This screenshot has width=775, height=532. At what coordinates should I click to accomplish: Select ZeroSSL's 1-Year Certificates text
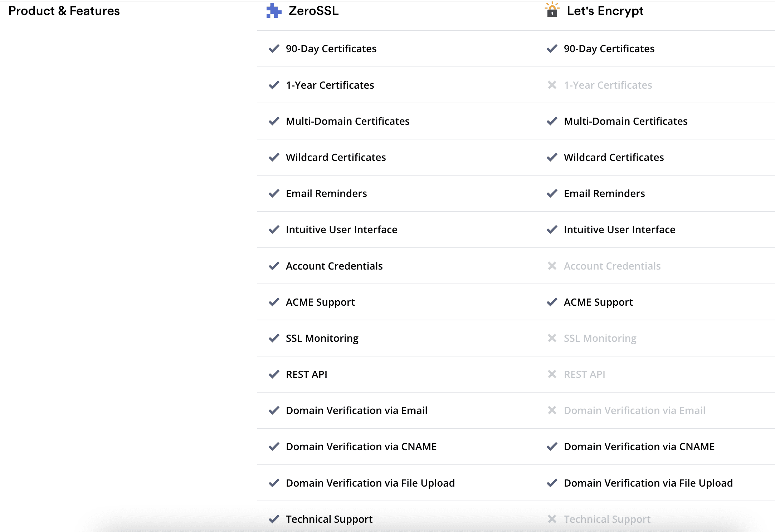(330, 85)
